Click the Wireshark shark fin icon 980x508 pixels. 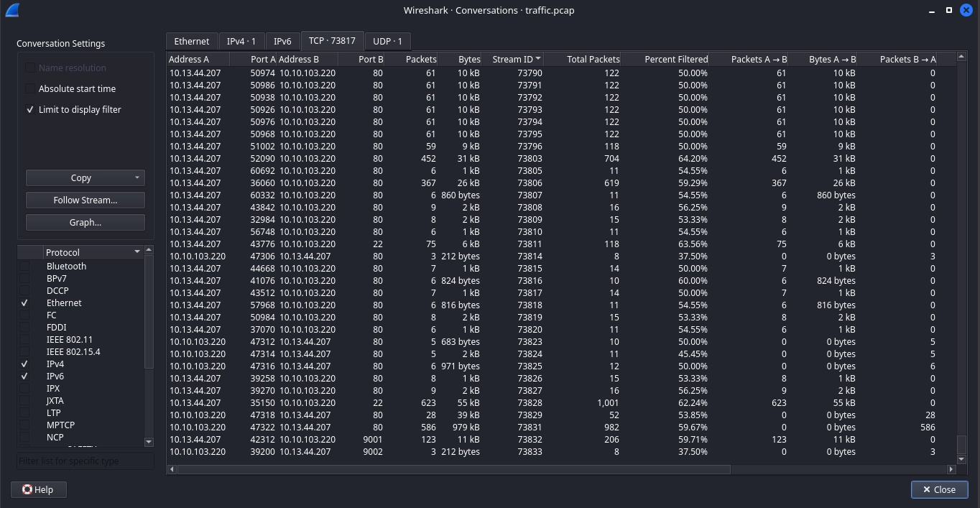(11, 10)
